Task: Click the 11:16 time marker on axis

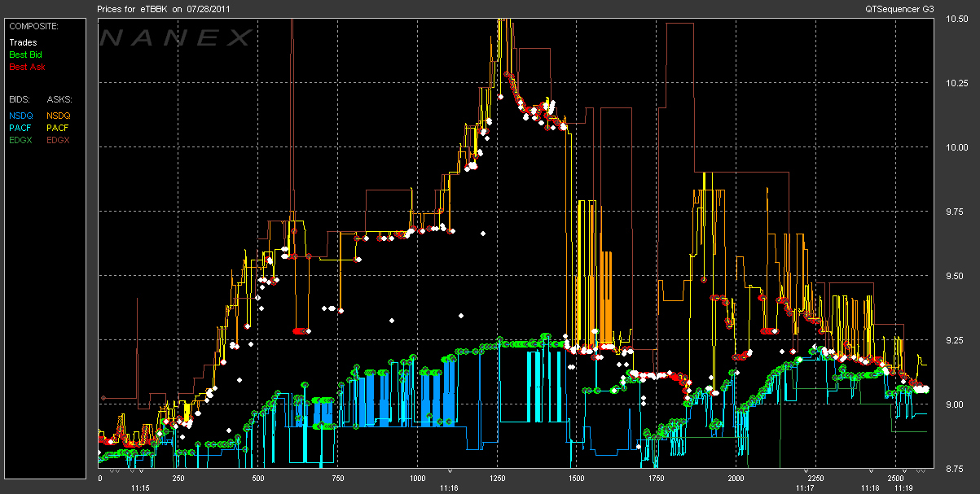Action: click(x=449, y=488)
